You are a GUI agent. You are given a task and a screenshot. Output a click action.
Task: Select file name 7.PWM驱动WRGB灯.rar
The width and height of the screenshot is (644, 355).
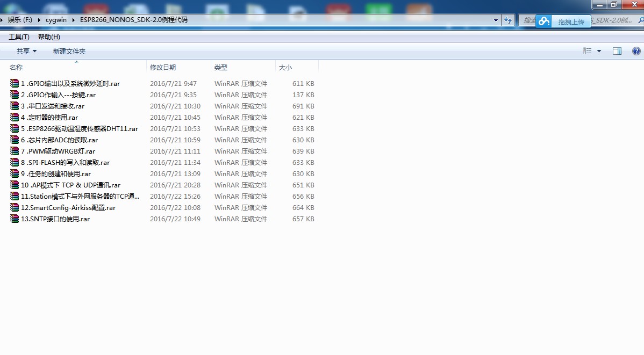click(58, 151)
